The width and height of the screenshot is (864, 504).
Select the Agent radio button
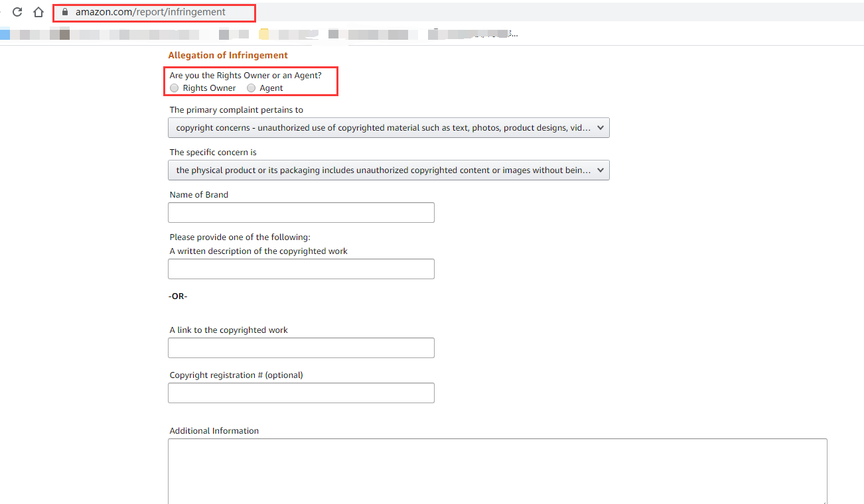point(251,88)
